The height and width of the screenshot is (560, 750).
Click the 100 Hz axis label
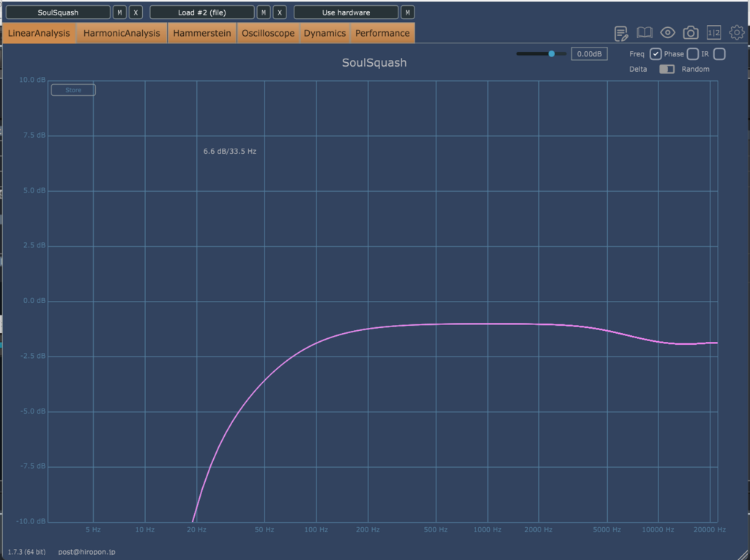(316, 530)
